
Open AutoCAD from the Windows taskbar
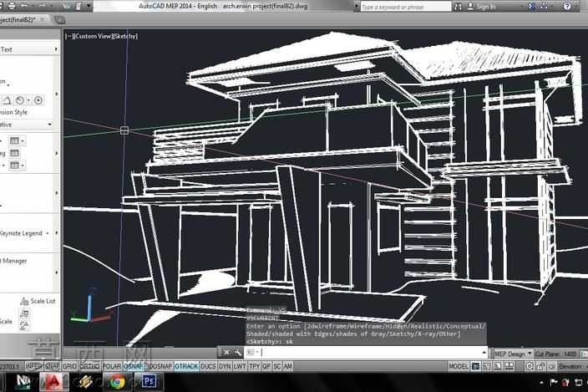(x=53, y=382)
